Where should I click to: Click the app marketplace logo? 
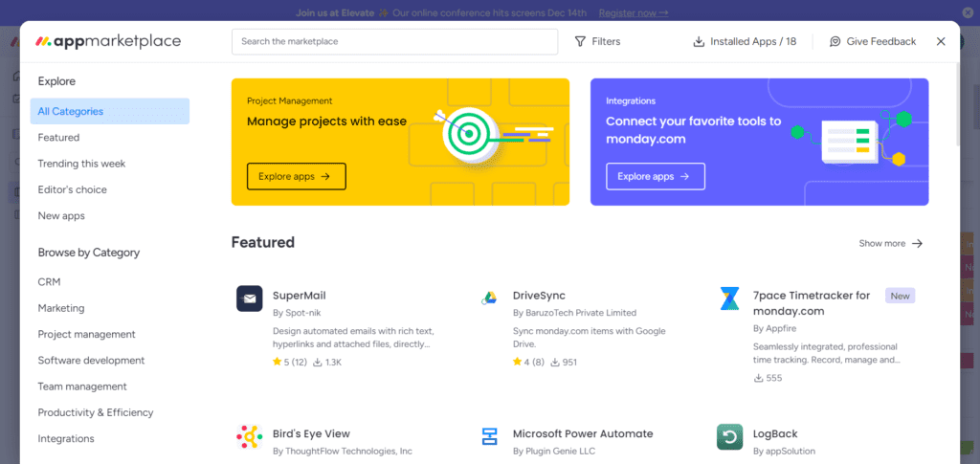pos(108,42)
